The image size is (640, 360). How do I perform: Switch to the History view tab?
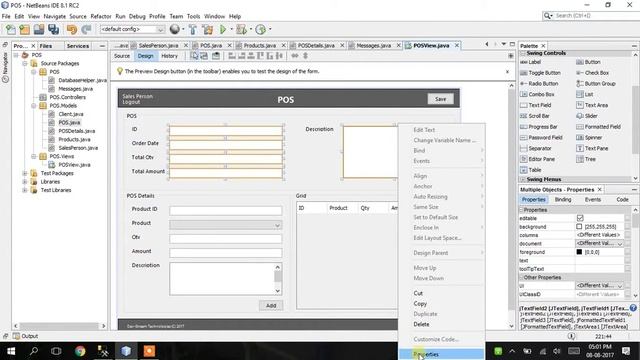(169, 56)
